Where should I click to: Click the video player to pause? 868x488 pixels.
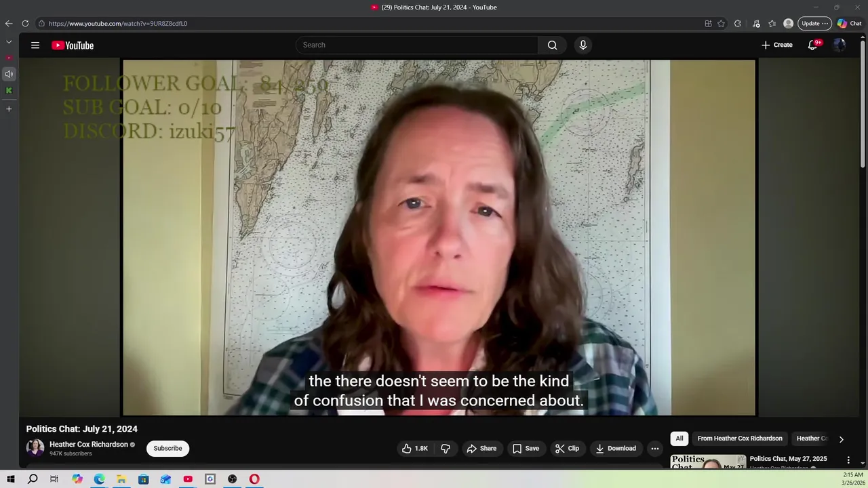(439, 237)
